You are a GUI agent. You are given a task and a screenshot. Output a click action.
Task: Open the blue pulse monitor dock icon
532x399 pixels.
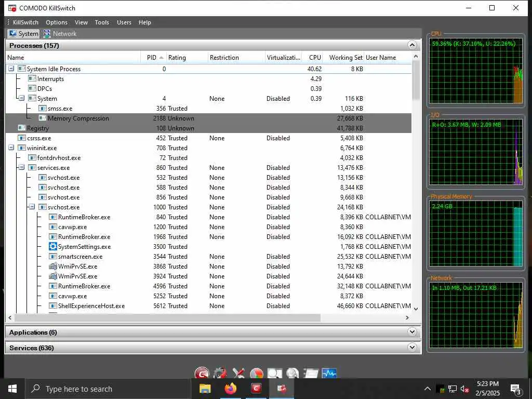(329, 373)
